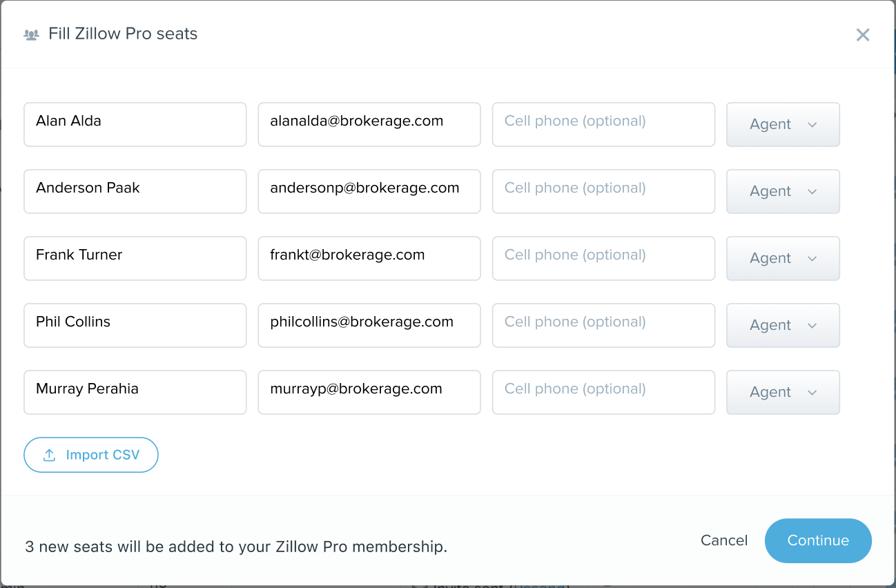Click the Alan Alda name field

tap(135, 125)
